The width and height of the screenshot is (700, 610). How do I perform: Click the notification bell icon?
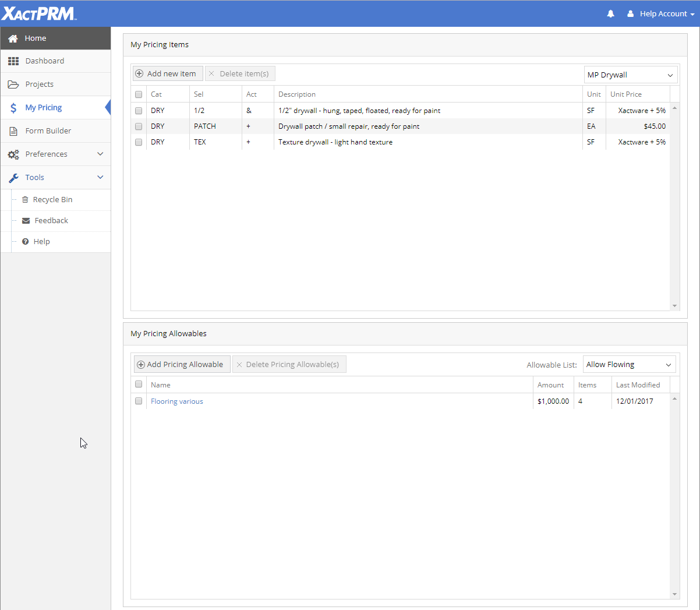coord(610,14)
